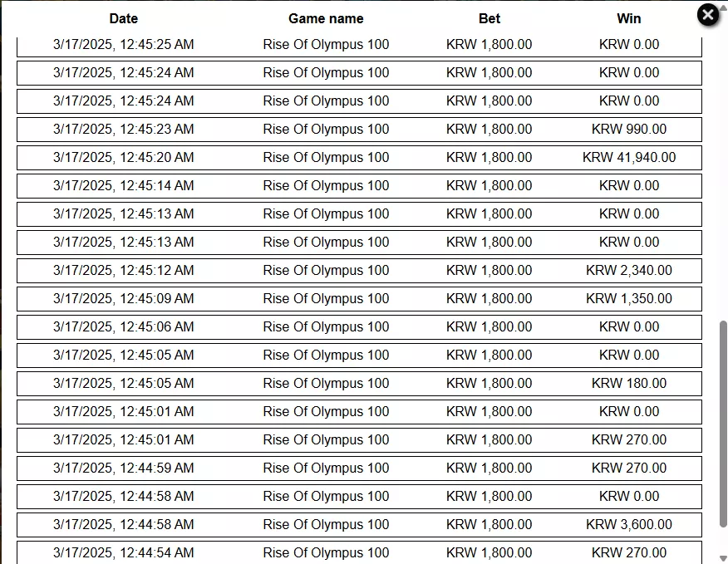The image size is (728, 564).
Task: Select the row with win KRW 3,600.00
Action: (x=359, y=524)
